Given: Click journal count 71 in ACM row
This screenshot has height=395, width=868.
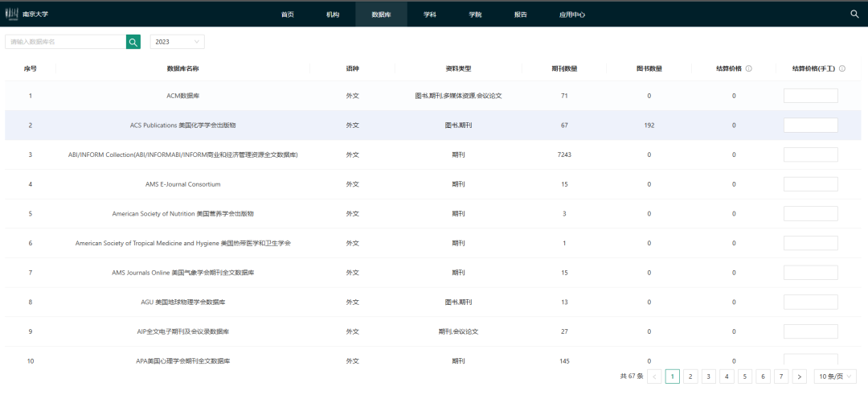Looking at the screenshot, I should [564, 96].
